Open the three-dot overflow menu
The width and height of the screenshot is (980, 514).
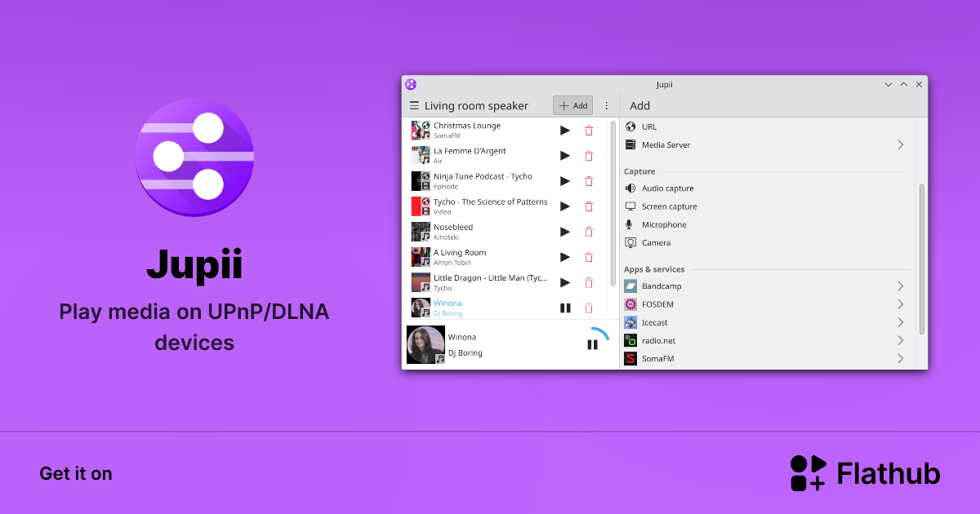[x=606, y=105]
